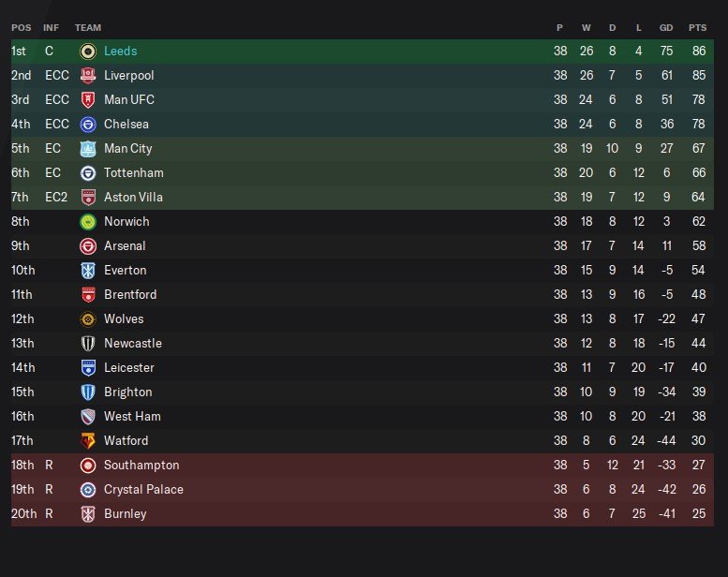Click the Crystal Palace team name
The height and width of the screenshot is (577, 728).
pos(143,489)
